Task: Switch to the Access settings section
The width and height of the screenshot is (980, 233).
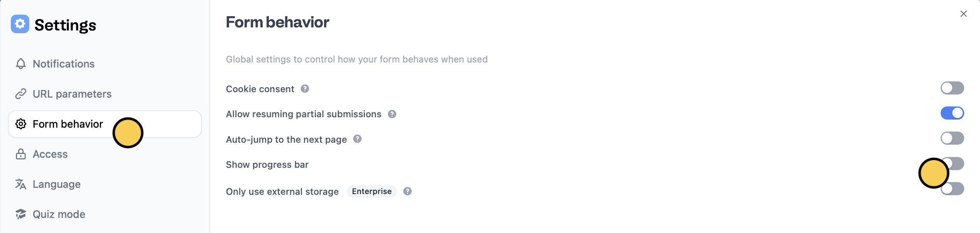Action: (51, 154)
